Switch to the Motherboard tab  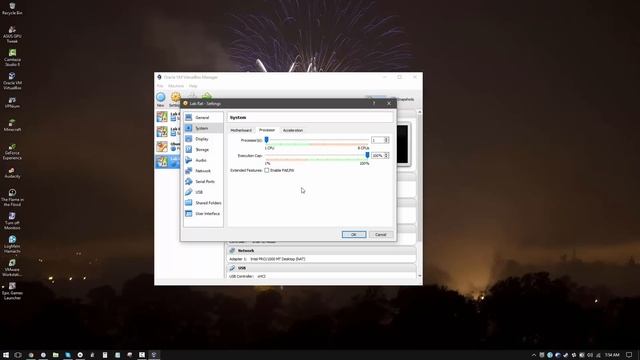coord(241,130)
